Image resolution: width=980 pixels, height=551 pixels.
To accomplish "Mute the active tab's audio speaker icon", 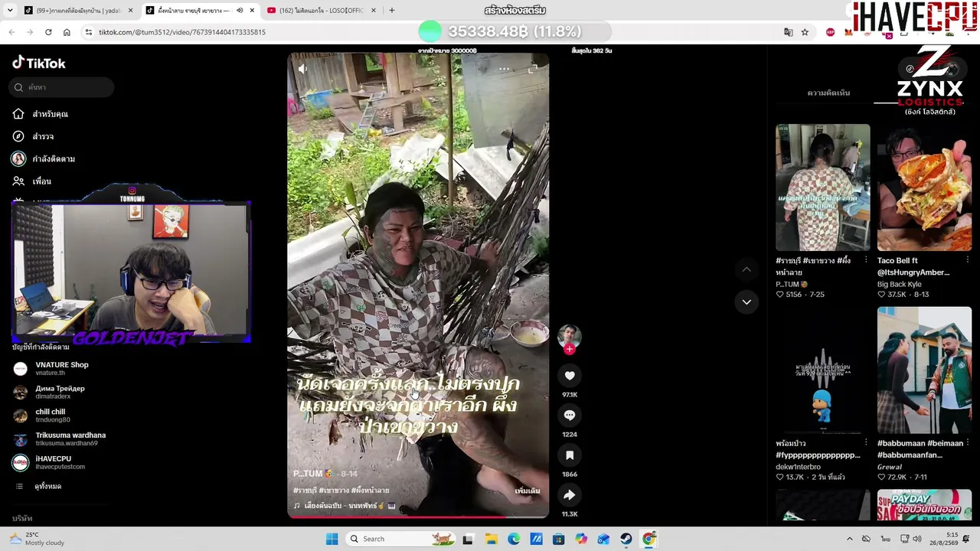I will point(240,11).
